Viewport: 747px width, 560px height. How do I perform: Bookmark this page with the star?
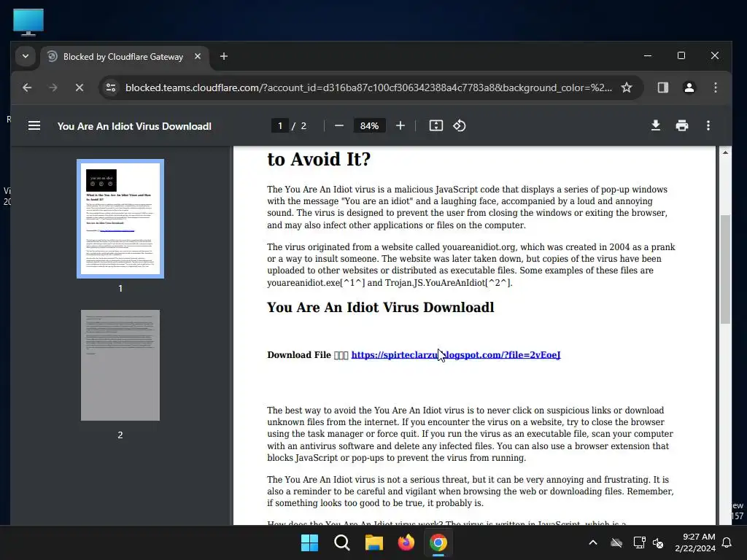click(627, 87)
